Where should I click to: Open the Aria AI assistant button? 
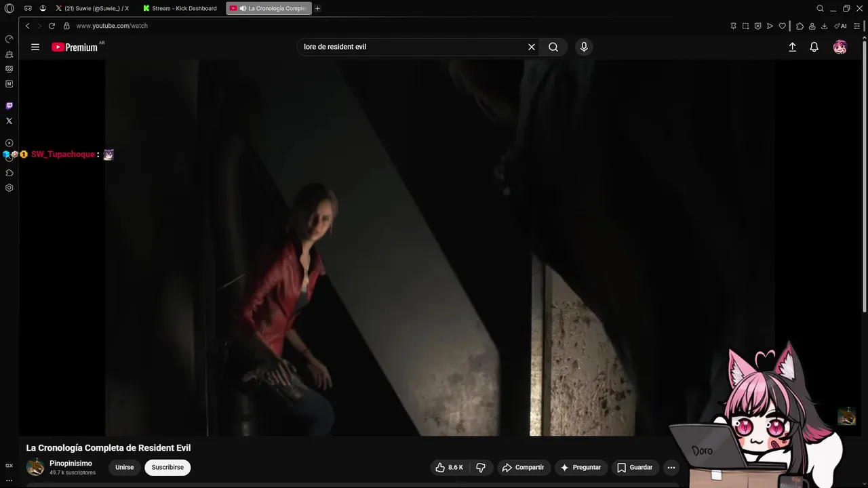841,26
